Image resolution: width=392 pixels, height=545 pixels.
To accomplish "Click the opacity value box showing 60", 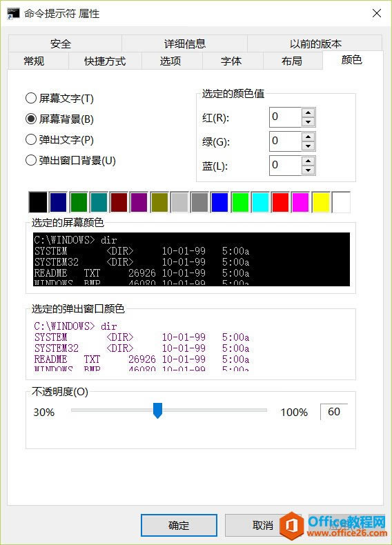I will coord(334,412).
